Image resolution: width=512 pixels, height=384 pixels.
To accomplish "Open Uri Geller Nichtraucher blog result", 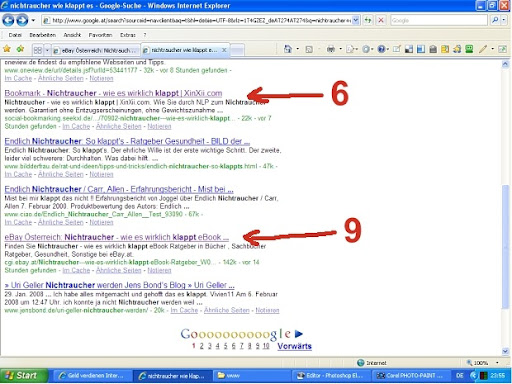I will point(119,285).
